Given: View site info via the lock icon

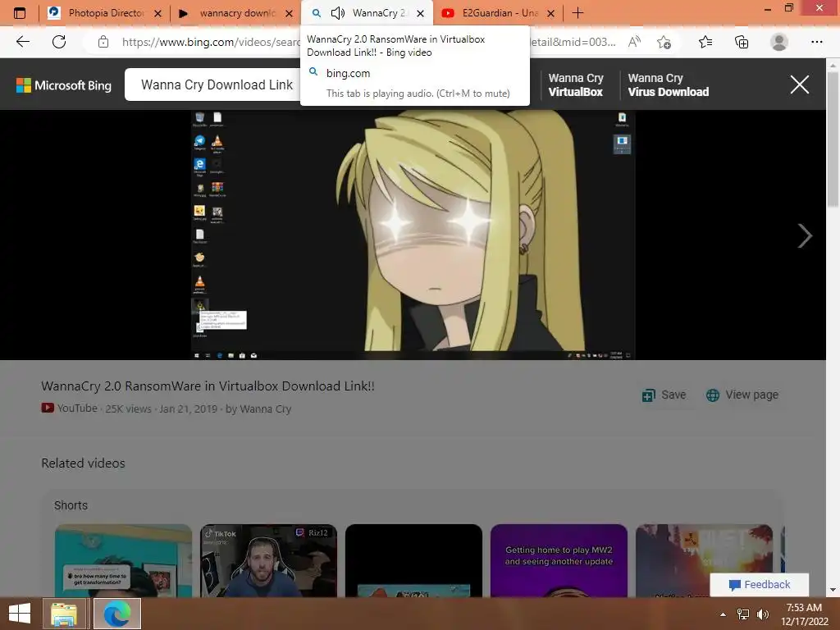Looking at the screenshot, I should [x=103, y=42].
